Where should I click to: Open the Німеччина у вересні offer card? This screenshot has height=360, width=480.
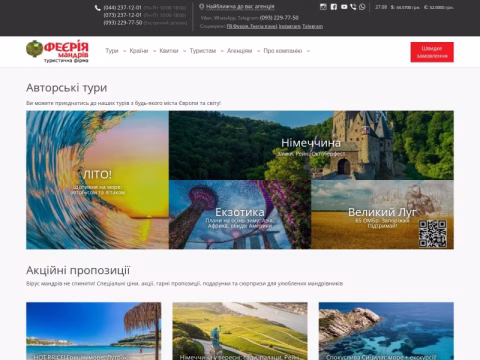pos(240,331)
